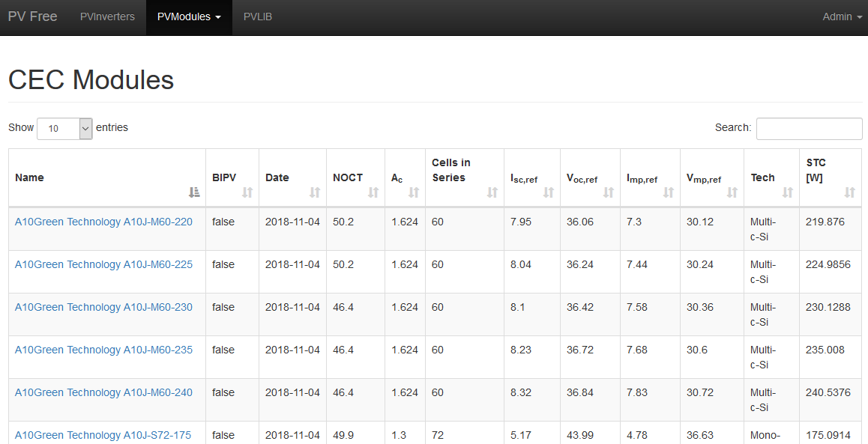Open the PVLIB navbar item
The image size is (868, 444).
(x=257, y=17)
